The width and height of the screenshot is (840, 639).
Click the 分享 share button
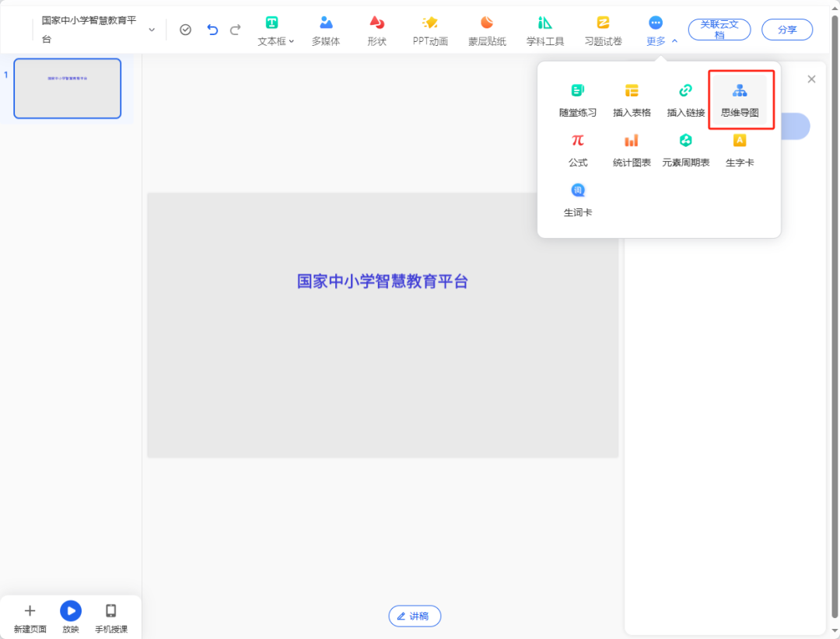[786, 28]
